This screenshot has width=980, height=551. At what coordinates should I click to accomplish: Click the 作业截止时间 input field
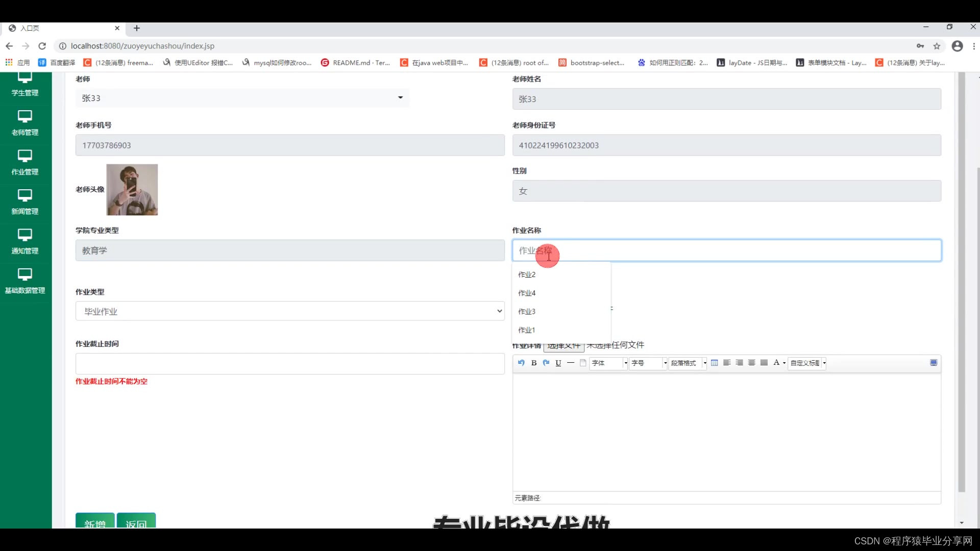[x=290, y=364]
